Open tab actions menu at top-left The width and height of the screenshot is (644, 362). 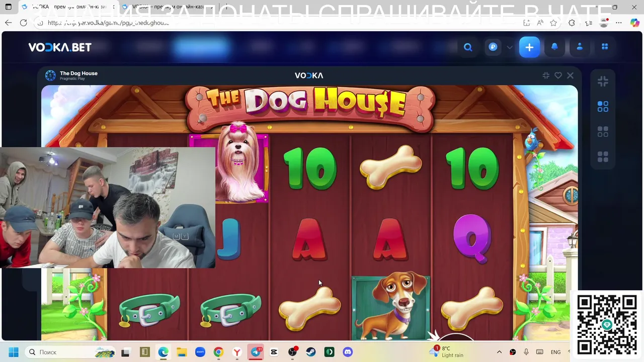click(x=8, y=7)
